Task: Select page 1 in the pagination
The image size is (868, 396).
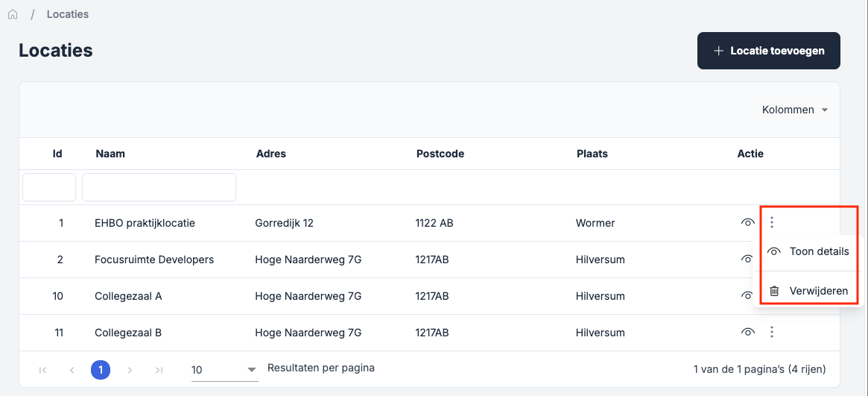Action: [101, 370]
